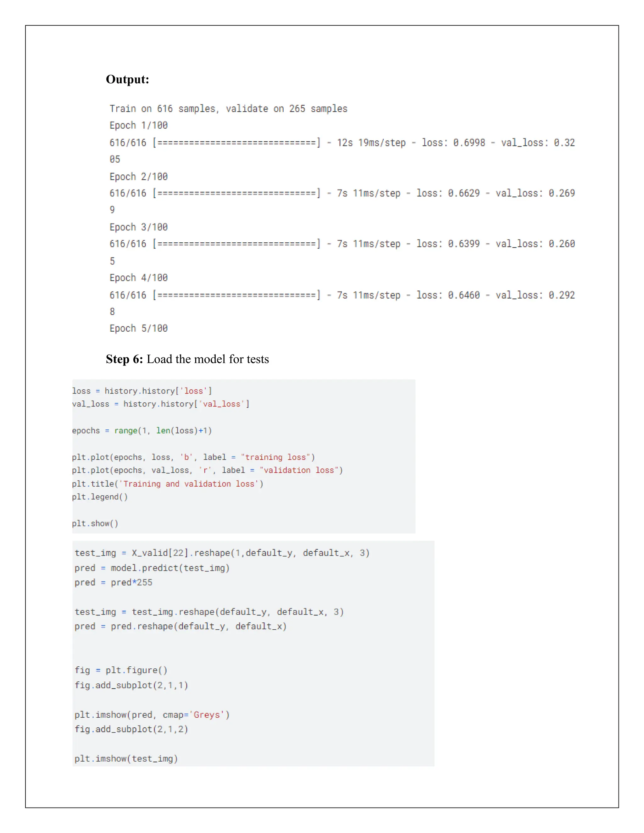Click 'test_img = X_valid[22].reshape' line
644x833 pixels.
pos(222,553)
